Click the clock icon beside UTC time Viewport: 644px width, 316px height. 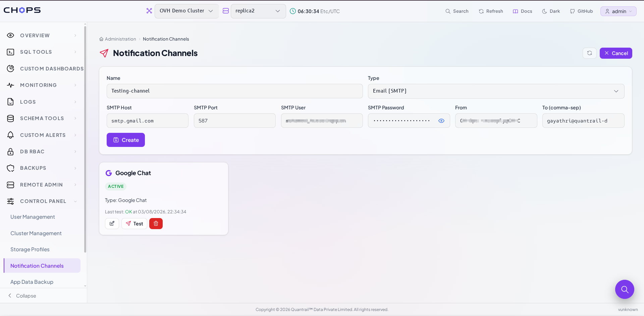[x=293, y=11]
